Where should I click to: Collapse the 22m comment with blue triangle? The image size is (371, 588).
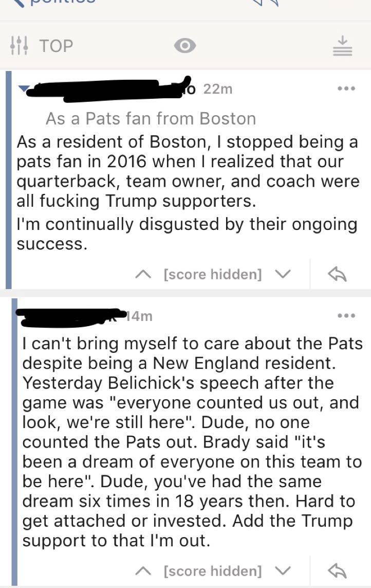[x=24, y=89]
